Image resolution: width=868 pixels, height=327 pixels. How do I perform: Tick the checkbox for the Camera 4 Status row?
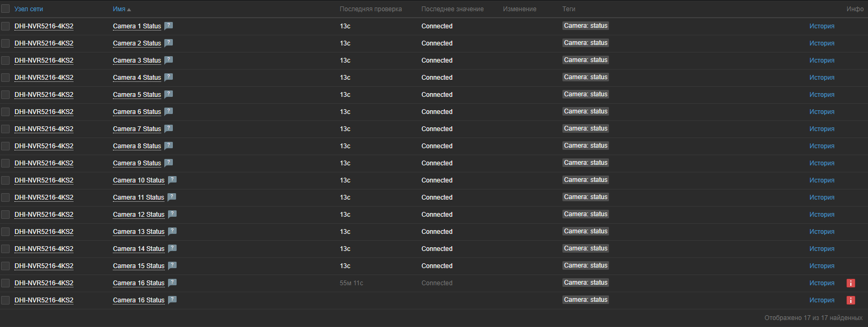click(5, 78)
